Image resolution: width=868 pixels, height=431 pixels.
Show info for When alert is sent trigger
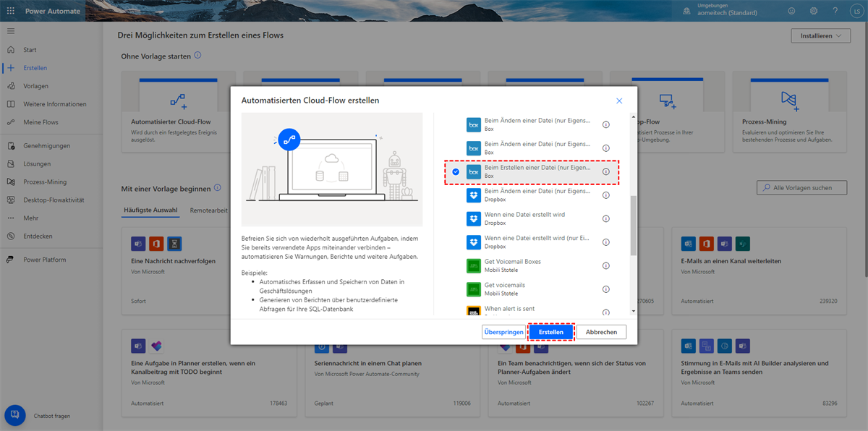pyautogui.click(x=606, y=312)
